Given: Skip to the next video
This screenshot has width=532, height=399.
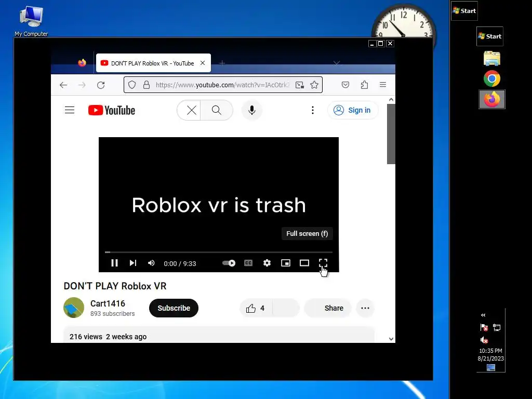Looking at the screenshot, I should [x=132, y=263].
